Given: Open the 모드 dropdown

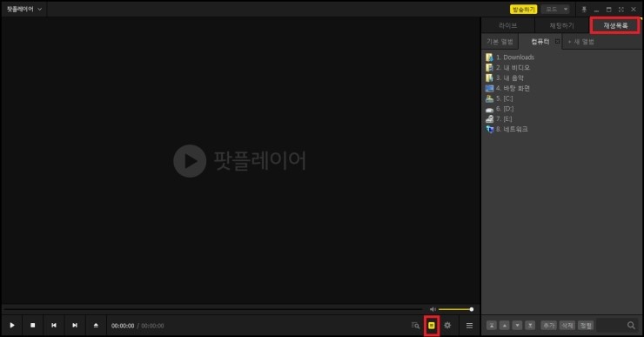Looking at the screenshot, I should [x=555, y=9].
